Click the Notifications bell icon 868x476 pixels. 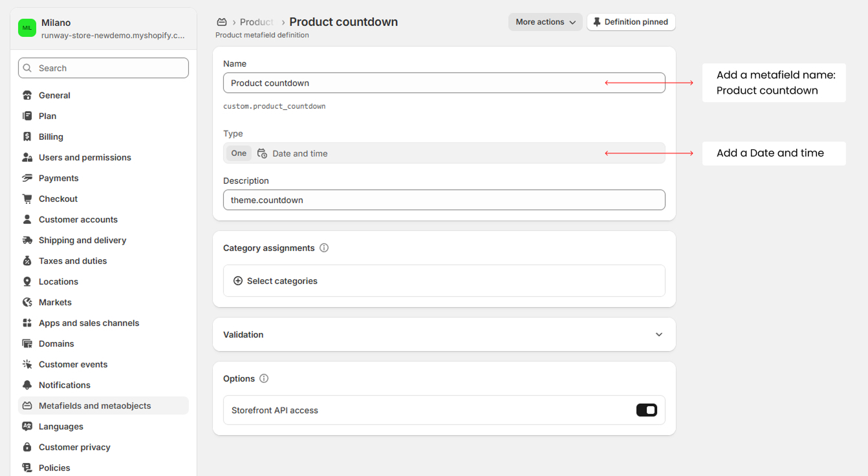[27, 385]
